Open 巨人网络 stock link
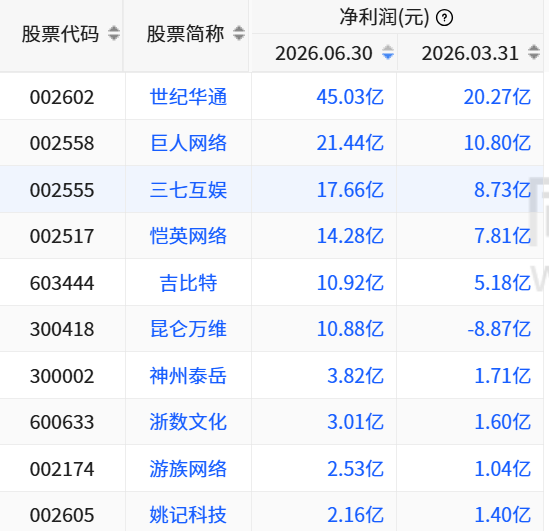The width and height of the screenshot is (549, 531). coord(188,143)
